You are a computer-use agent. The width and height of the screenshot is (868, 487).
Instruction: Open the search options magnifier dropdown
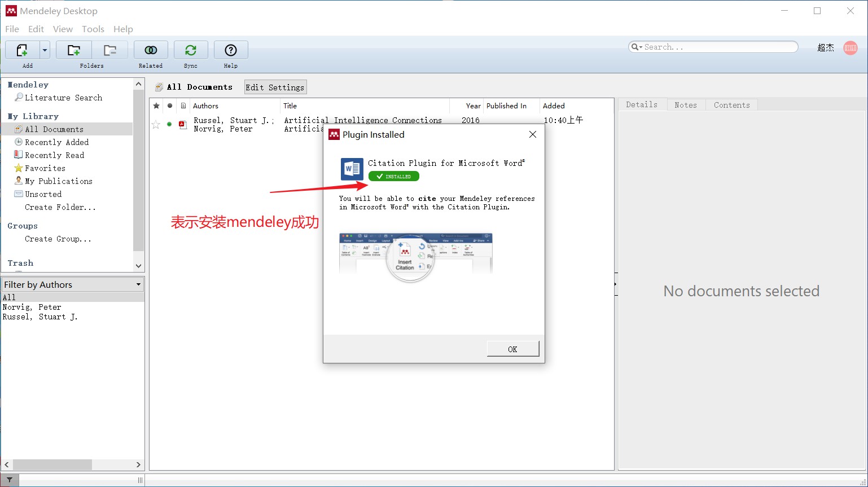click(637, 47)
